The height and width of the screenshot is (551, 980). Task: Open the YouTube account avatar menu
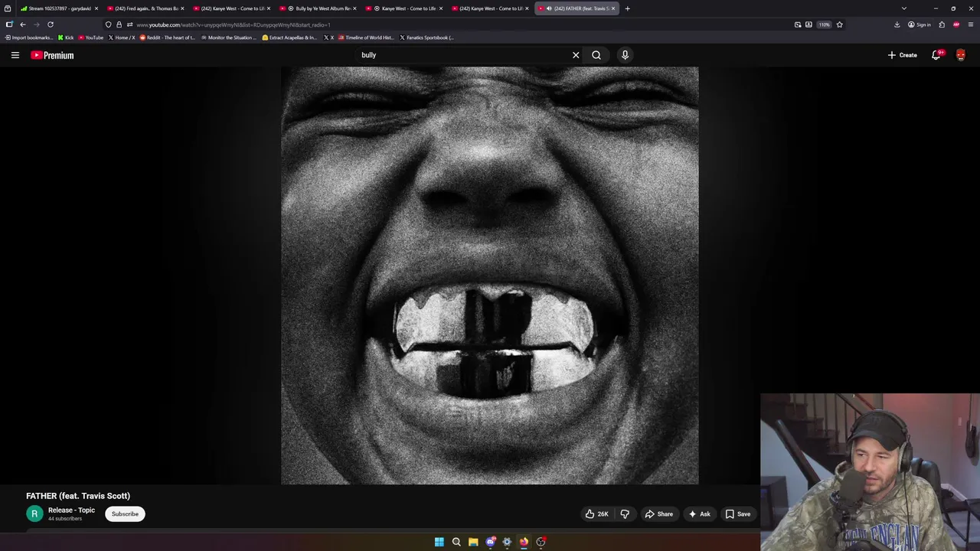(961, 55)
